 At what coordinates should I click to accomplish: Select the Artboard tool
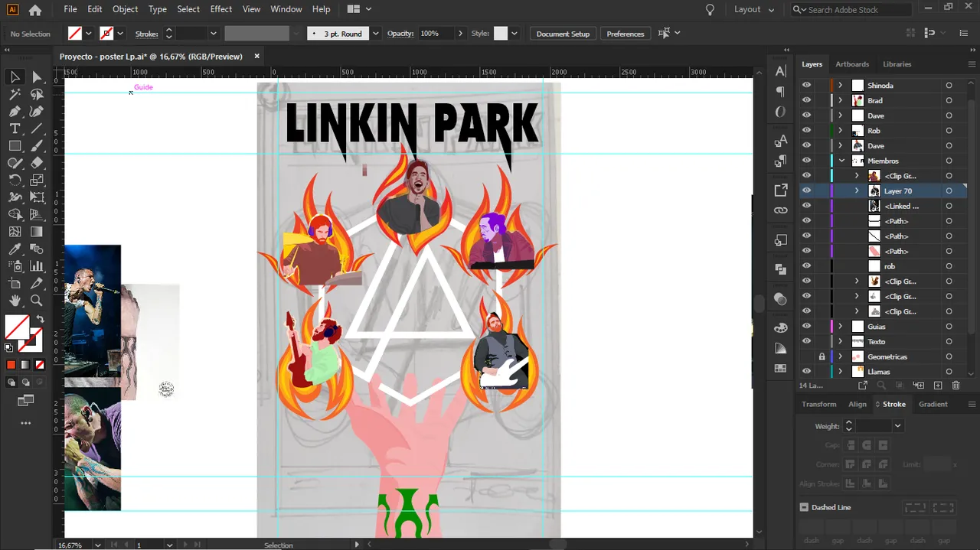[15, 284]
